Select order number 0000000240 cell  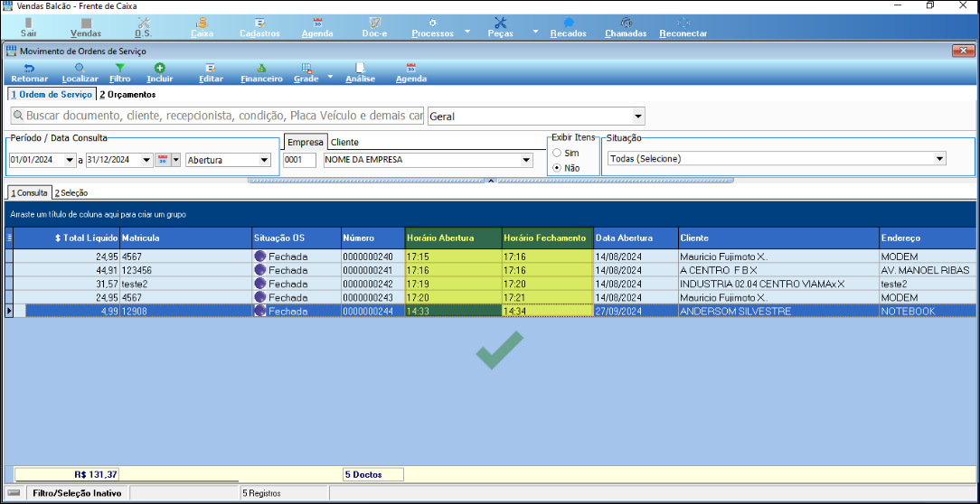tap(372, 257)
